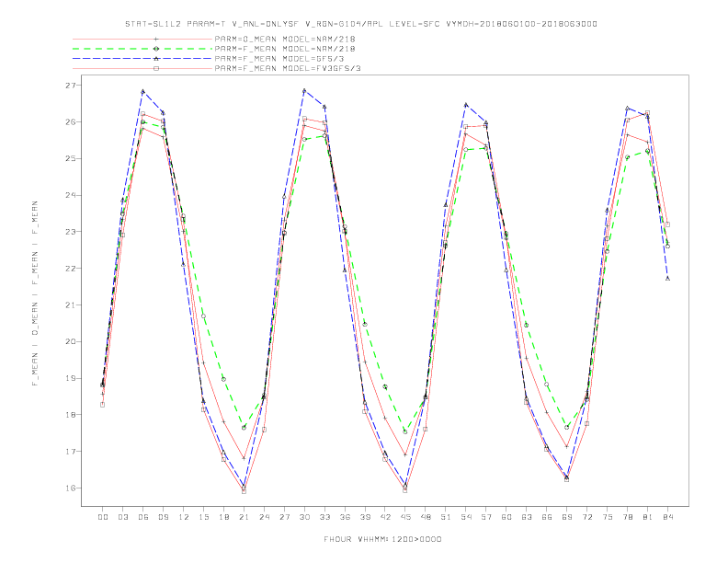Select the legend entry PARM=F_MEAN MODEL=NAM/218
This screenshot has width=728, height=563.
285,49
